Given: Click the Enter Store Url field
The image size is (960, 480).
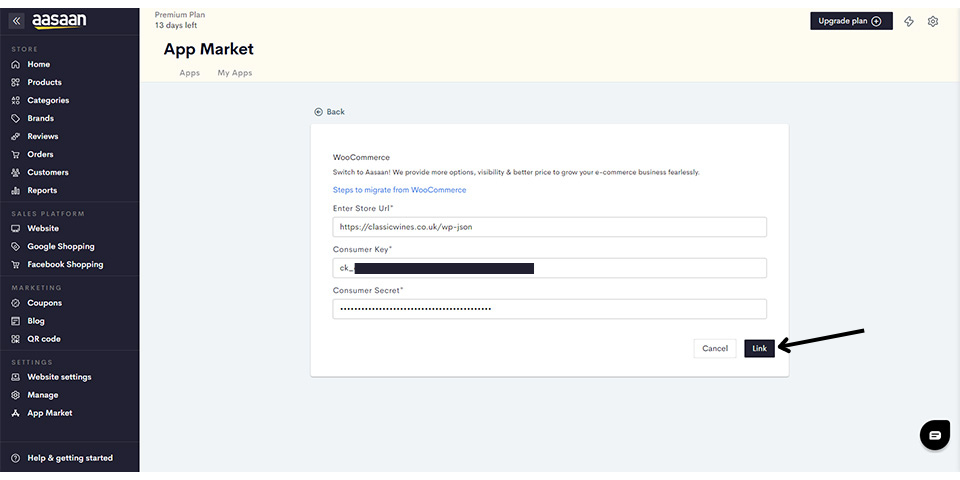Looking at the screenshot, I should click(x=549, y=227).
